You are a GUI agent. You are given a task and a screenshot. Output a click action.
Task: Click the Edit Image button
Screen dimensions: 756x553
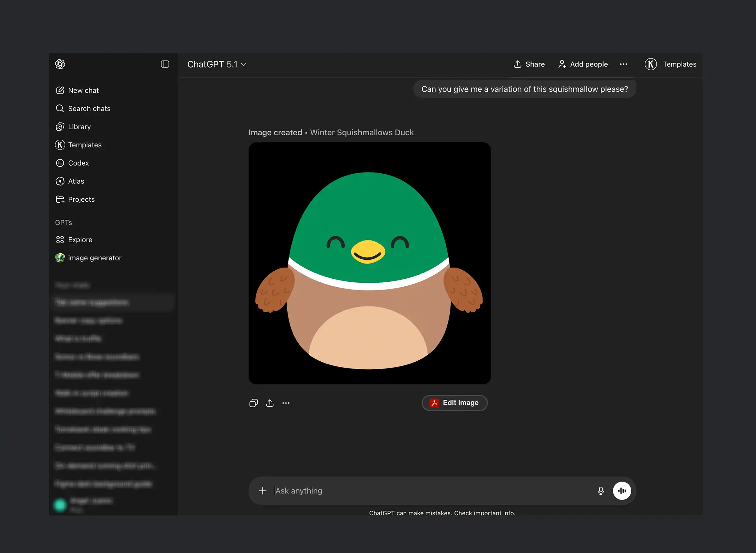pyautogui.click(x=455, y=403)
